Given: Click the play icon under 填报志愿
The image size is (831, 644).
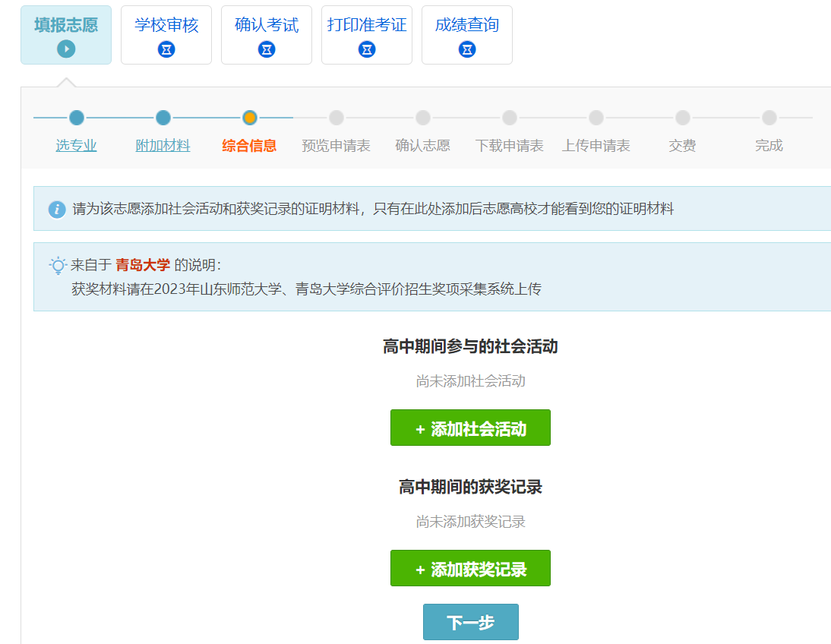Looking at the screenshot, I should 66,49.
